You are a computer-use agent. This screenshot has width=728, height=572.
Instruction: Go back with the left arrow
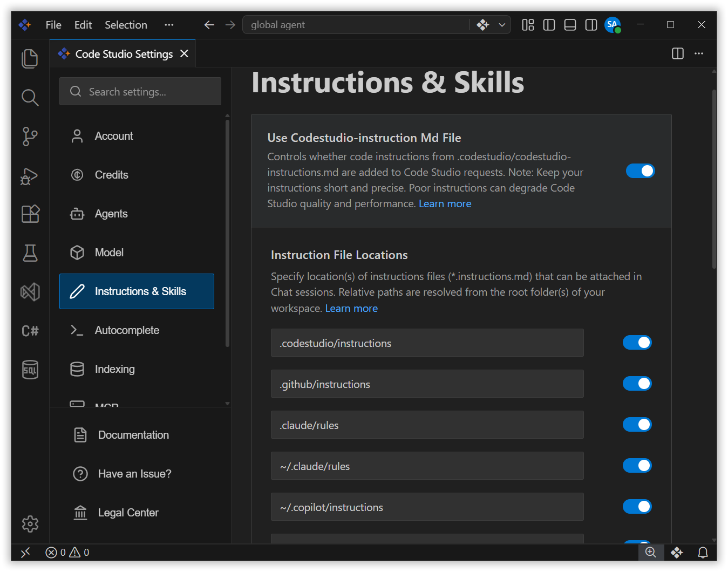coord(209,25)
